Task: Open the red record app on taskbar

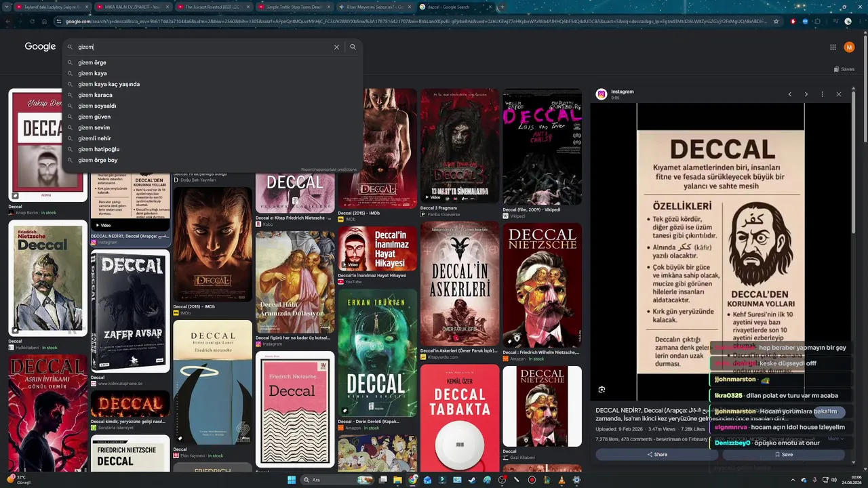Action: (x=532, y=480)
